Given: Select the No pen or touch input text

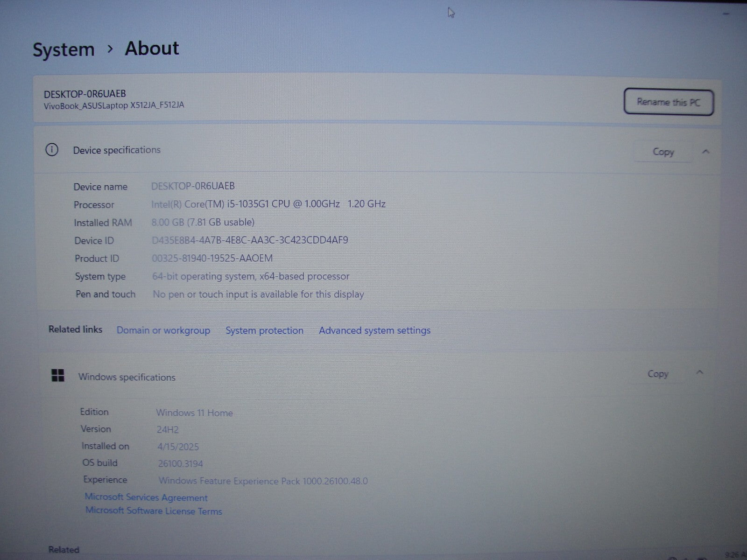Looking at the screenshot, I should click(x=258, y=294).
